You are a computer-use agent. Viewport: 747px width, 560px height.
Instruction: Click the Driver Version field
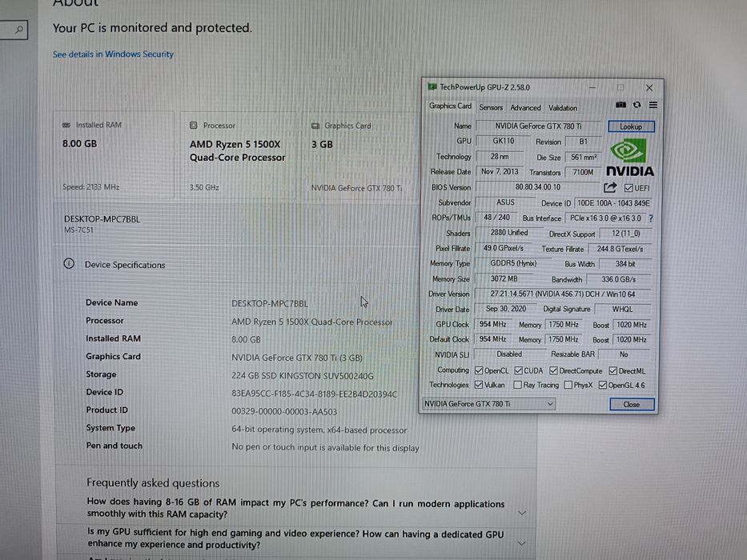coord(563,294)
